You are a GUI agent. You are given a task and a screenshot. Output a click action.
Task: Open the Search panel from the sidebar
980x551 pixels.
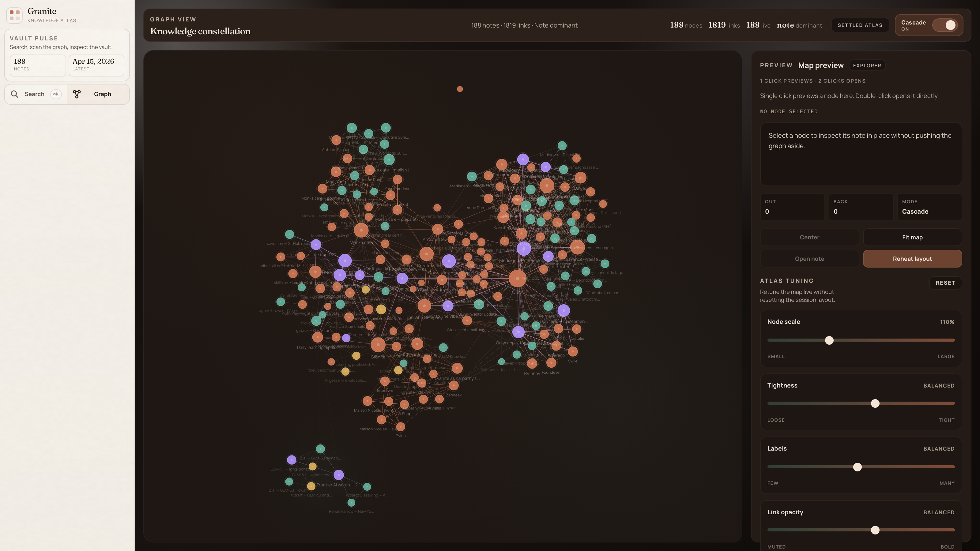(35, 94)
